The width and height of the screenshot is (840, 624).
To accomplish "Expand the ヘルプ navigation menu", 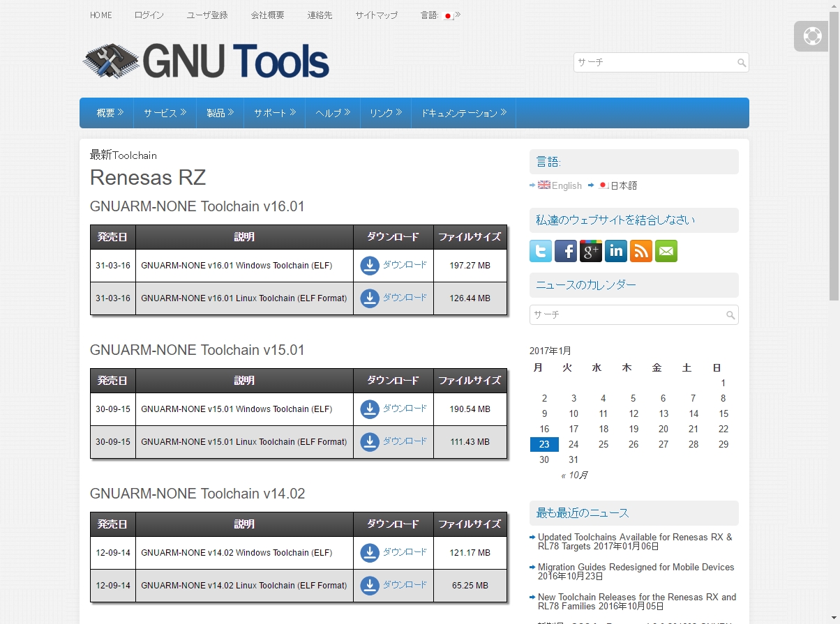I will click(x=333, y=113).
